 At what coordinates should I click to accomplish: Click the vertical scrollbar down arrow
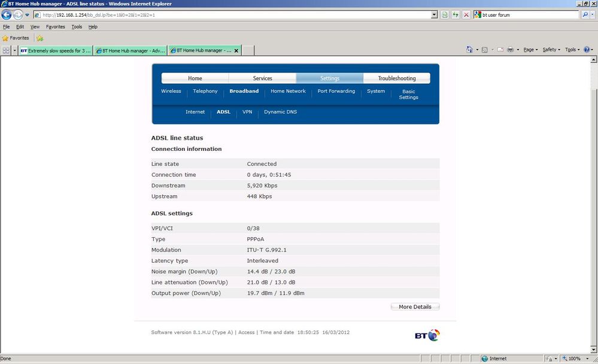click(x=594, y=350)
